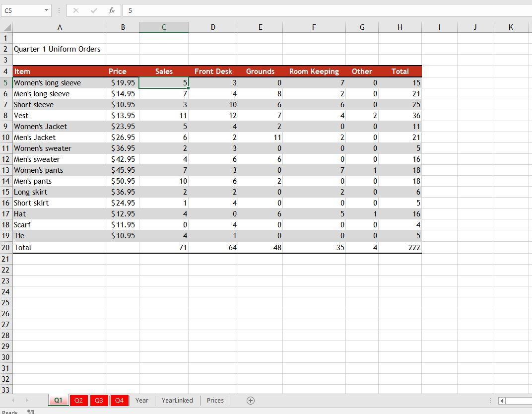This screenshot has width=532, height=414.
Task: Select the Prices sheet tab
Action: click(x=215, y=400)
